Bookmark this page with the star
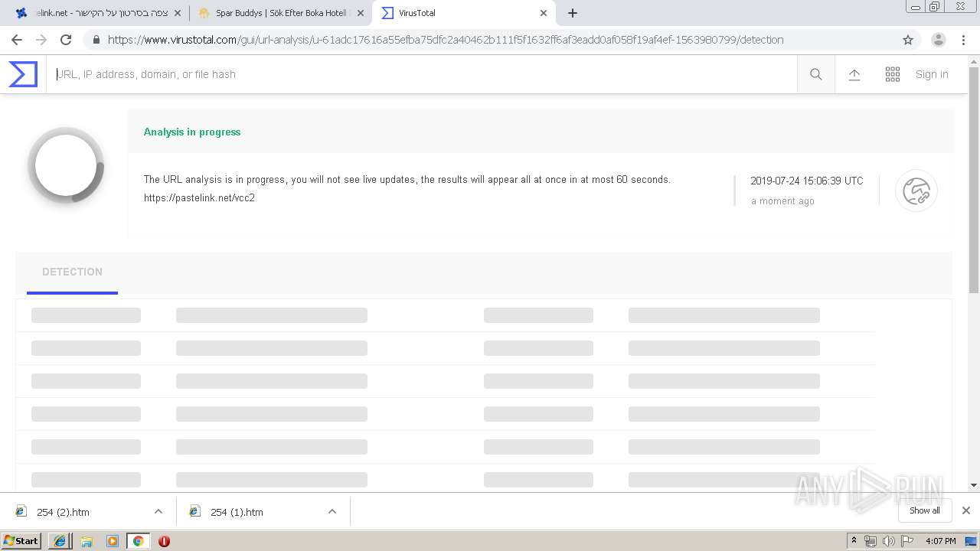This screenshot has width=980, height=551. pyautogui.click(x=908, y=40)
